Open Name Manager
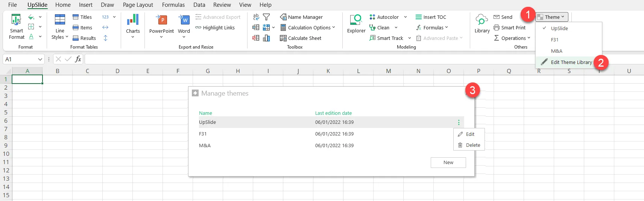 301,17
